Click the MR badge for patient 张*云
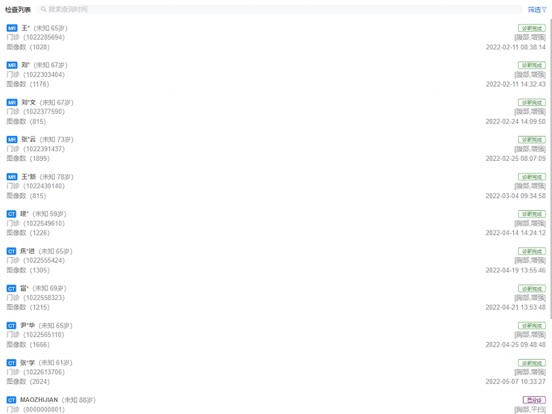The image size is (552, 414). coord(12,139)
